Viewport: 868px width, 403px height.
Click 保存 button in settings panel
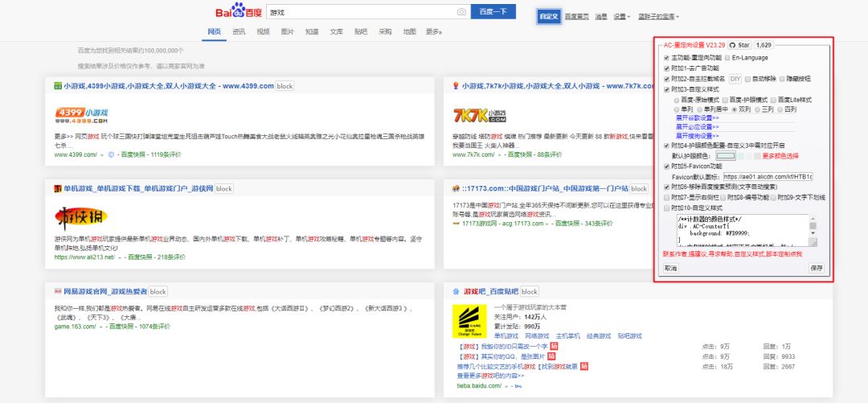817,268
